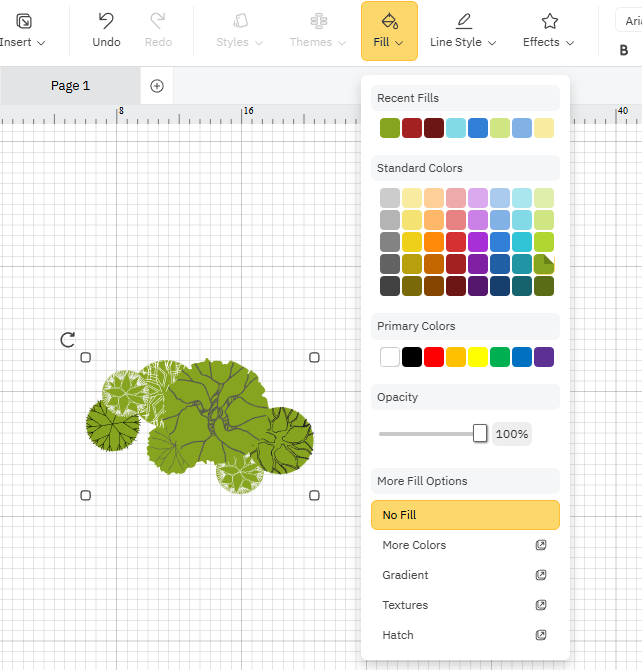This screenshot has height=670, width=642.
Task: Click the opacity 100% input field
Action: click(512, 434)
